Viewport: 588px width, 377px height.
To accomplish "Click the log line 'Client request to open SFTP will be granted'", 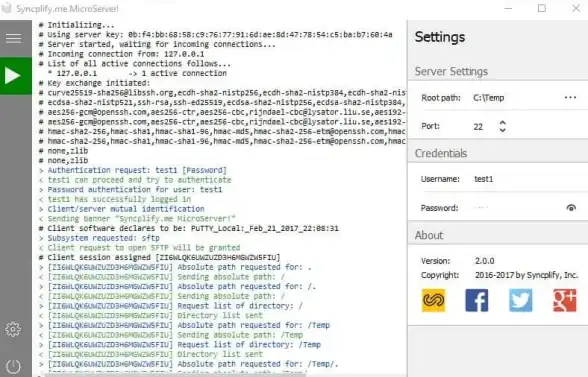I will [139, 248].
